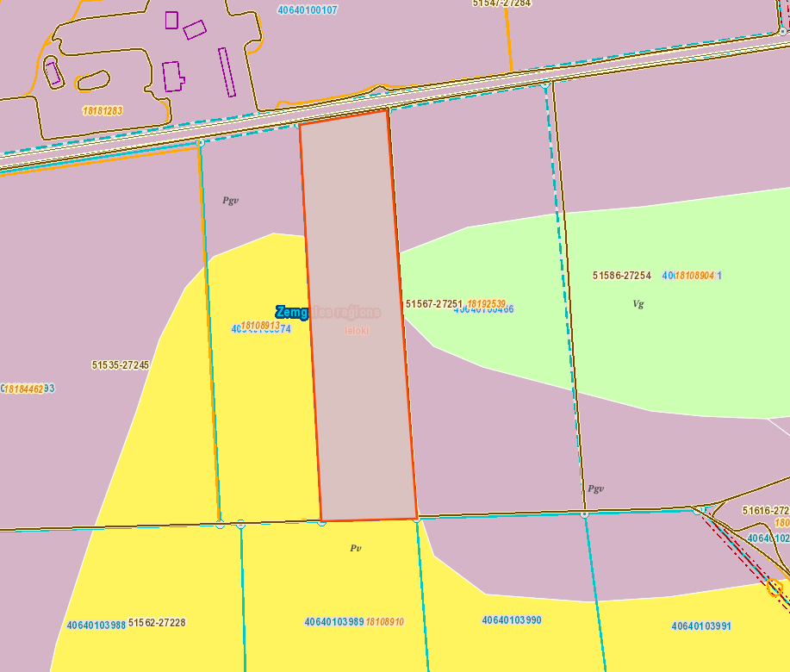Click the Vg soil marker

pyautogui.click(x=638, y=304)
